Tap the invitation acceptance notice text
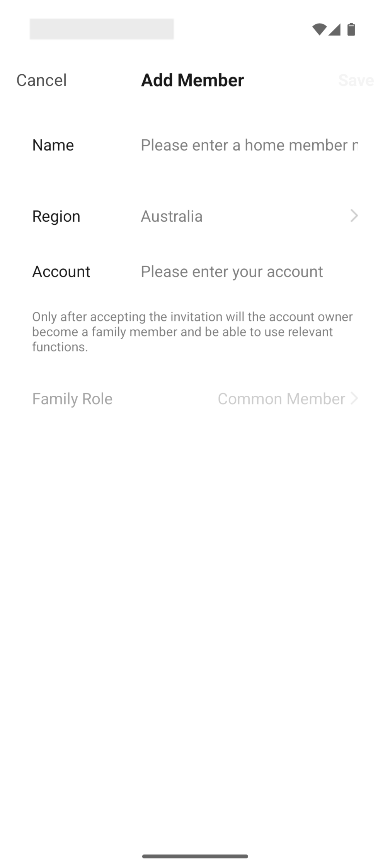Screen dimensions: 390x868 point(192,331)
